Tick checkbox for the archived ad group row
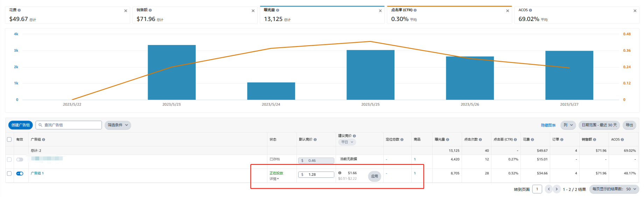 (x=9, y=160)
